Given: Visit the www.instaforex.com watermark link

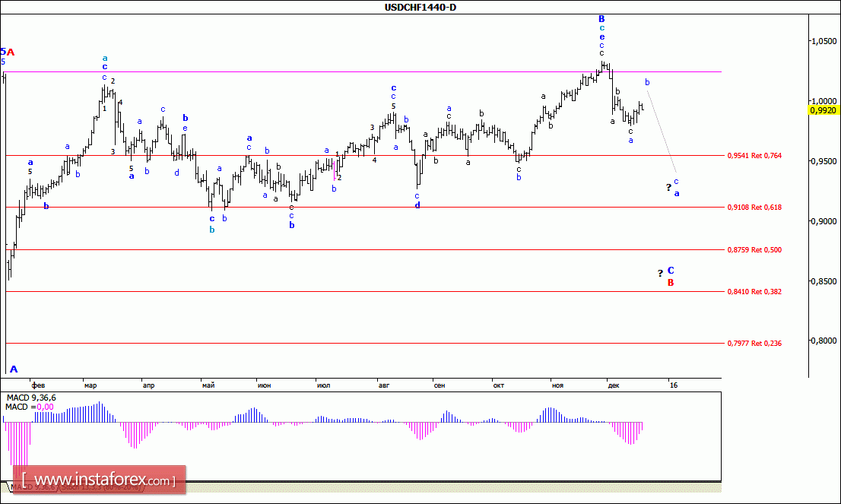Looking at the screenshot, I should tap(100, 480).
